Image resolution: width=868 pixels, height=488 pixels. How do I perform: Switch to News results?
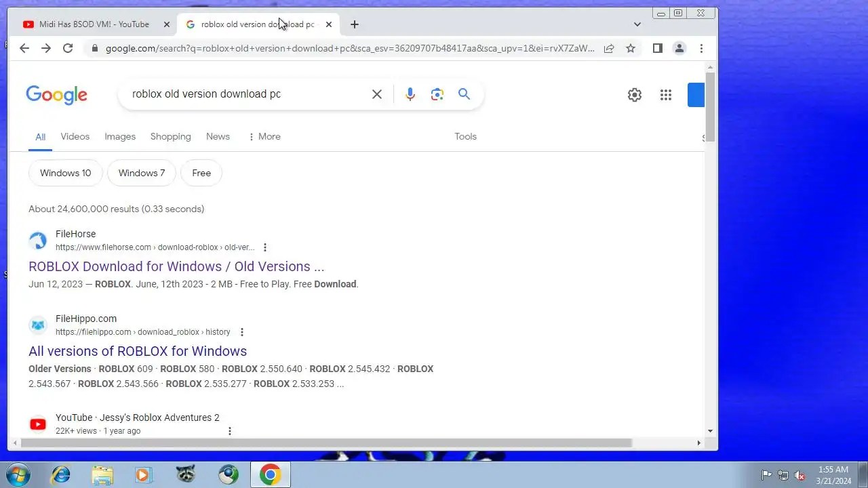(x=218, y=136)
